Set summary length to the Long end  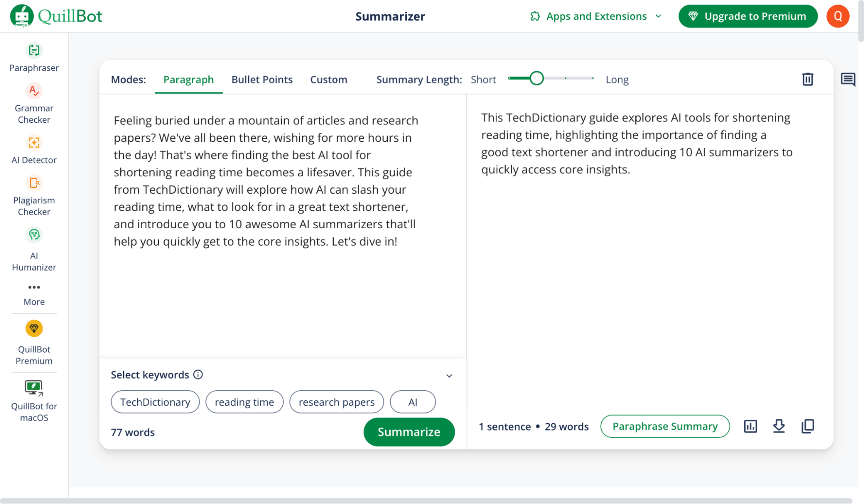(x=593, y=78)
